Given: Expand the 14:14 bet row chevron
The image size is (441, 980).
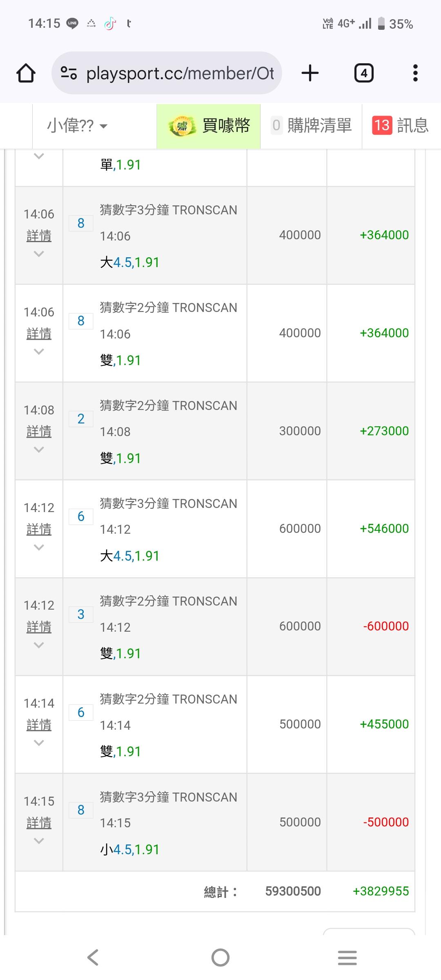Looking at the screenshot, I should pos(39,743).
